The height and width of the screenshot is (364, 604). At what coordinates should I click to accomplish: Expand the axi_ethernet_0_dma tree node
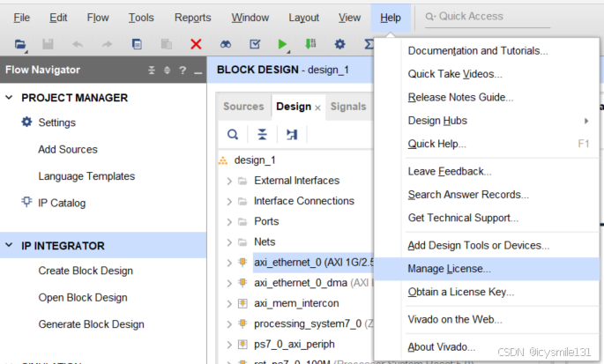pyautogui.click(x=229, y=283)
